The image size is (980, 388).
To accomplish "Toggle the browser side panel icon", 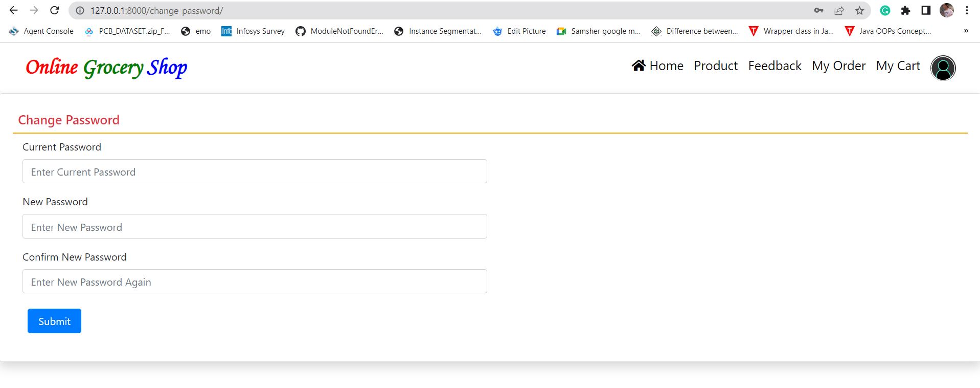I will coord(926,10).
